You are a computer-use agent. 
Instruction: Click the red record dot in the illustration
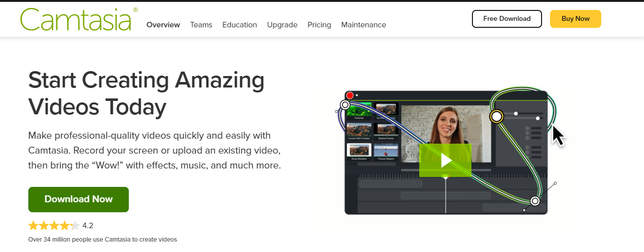pos(350,95)
